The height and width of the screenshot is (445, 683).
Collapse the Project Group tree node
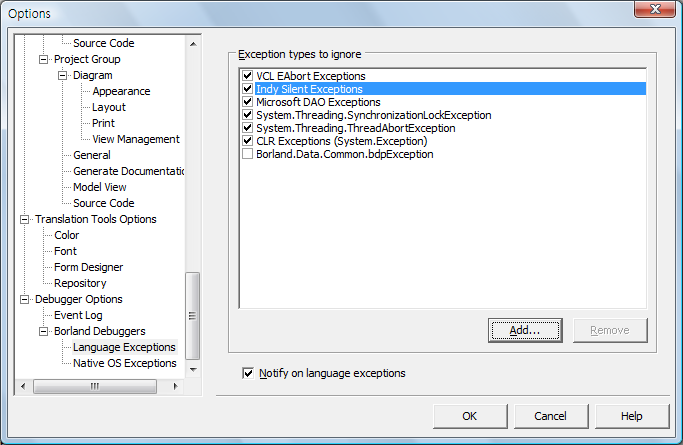pos(43,59)
